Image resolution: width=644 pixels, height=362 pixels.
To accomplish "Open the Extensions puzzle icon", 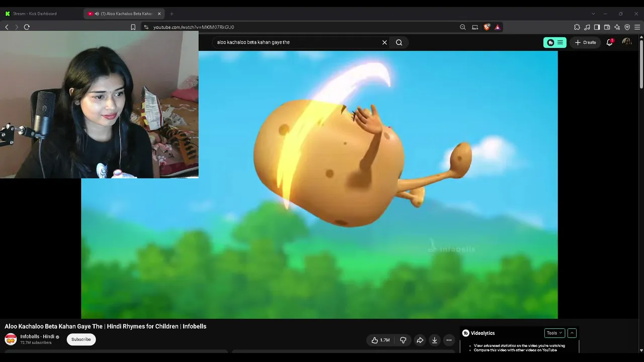I will 577,27.
